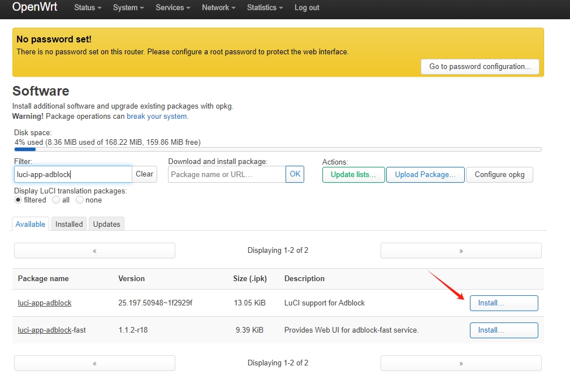This screenshot has width=570, height=392.
Task: Select the 'none' translation radio
Action: [x=80, y=200]
